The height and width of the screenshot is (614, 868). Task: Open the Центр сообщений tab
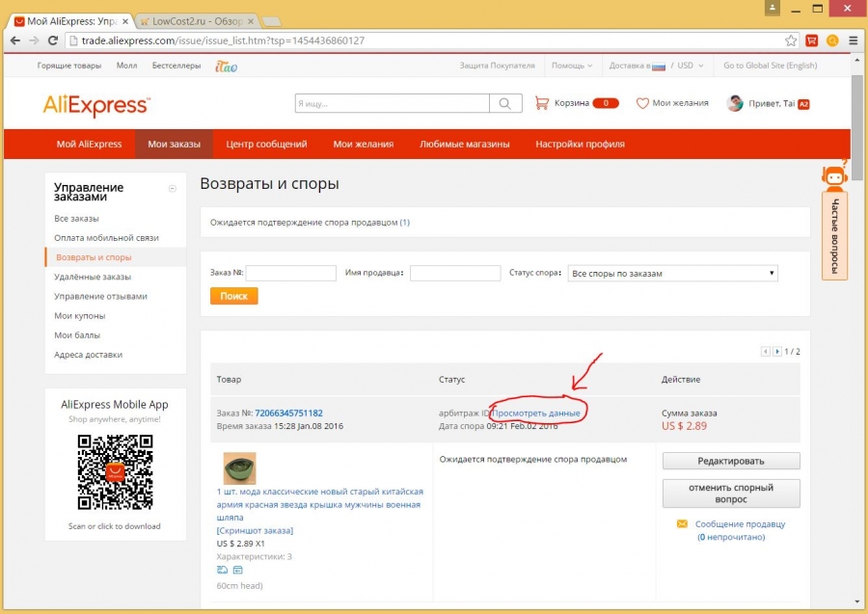[266, 144]
